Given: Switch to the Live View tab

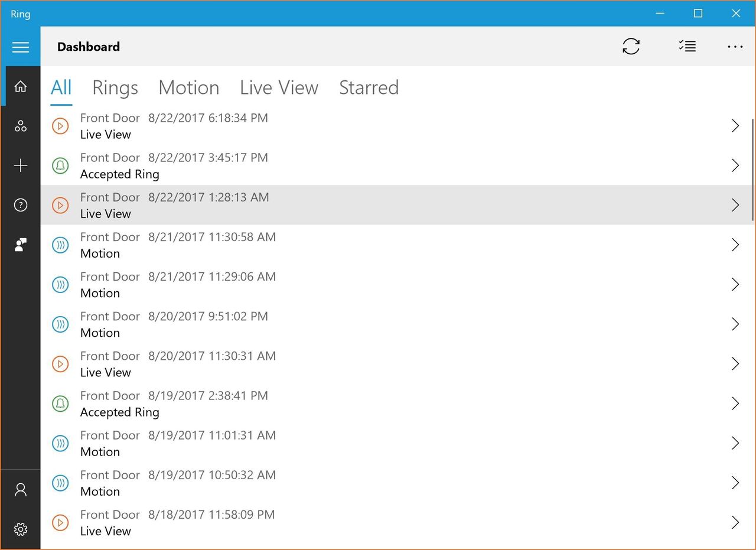Looking at the screenshot, I should point(279,87).
